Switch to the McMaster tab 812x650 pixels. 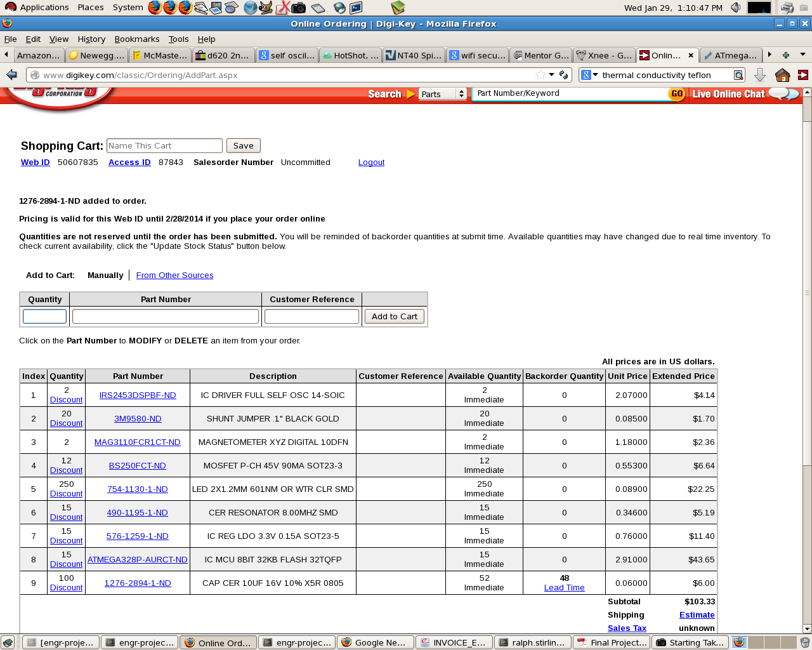tap(160, 55)
